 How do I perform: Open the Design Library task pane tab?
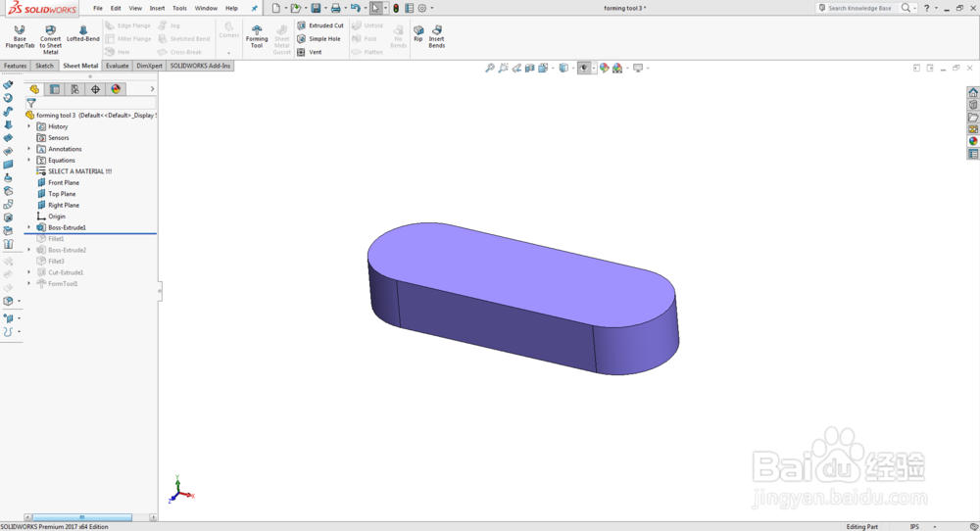[973, 105]
